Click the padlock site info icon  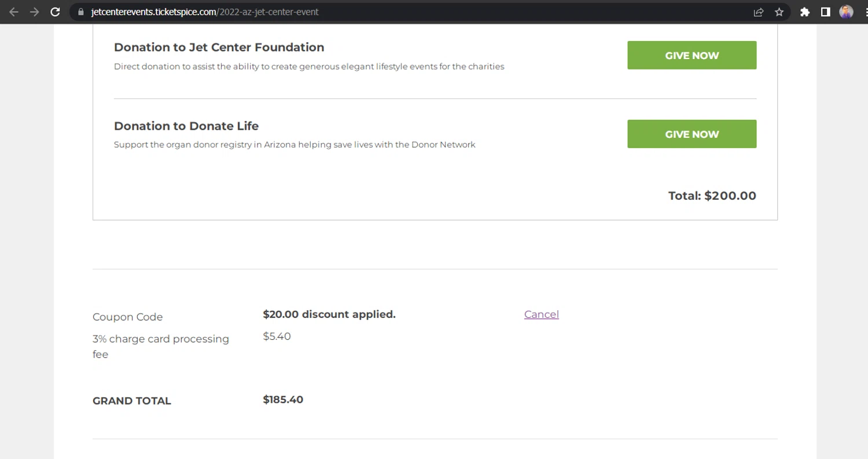click(x=81, y=12)
